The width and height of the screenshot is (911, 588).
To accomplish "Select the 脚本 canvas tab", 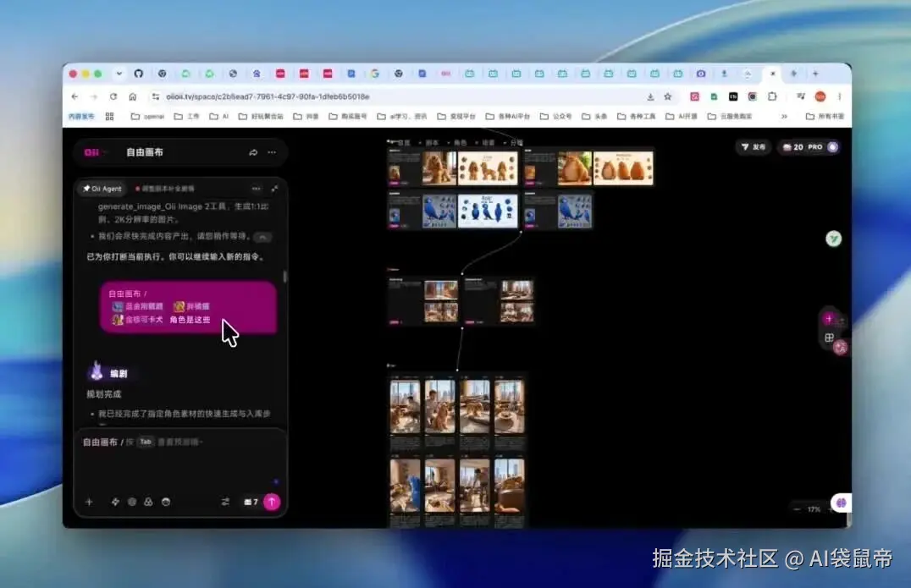I will pos(432,142).
